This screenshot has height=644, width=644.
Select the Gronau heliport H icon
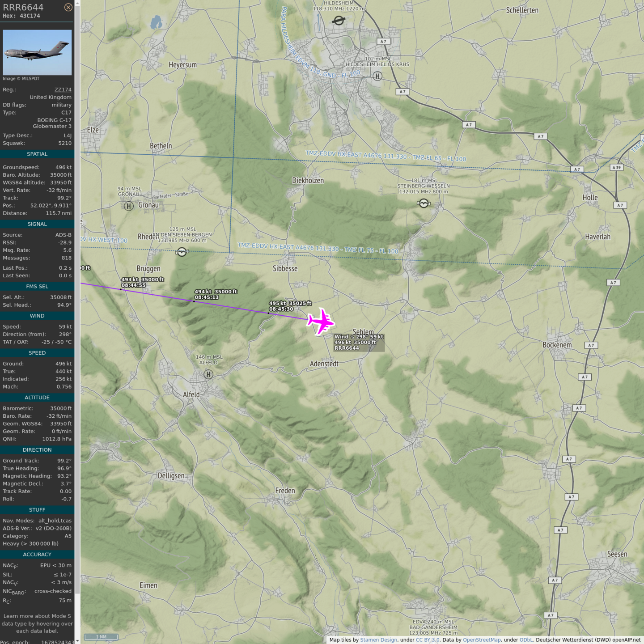(x=129, y=206)
